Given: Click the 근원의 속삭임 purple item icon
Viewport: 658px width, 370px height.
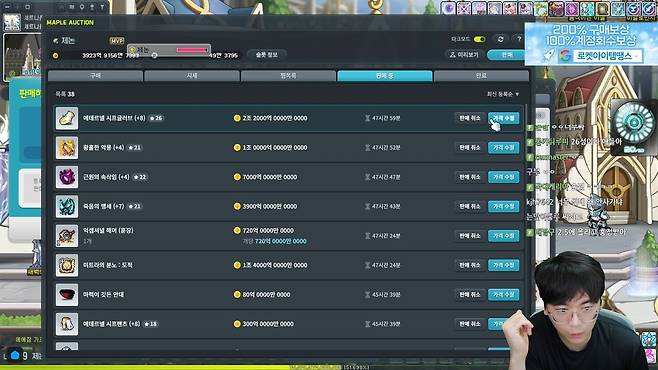Looking at the screenshot, I should [x=67, y=177].
